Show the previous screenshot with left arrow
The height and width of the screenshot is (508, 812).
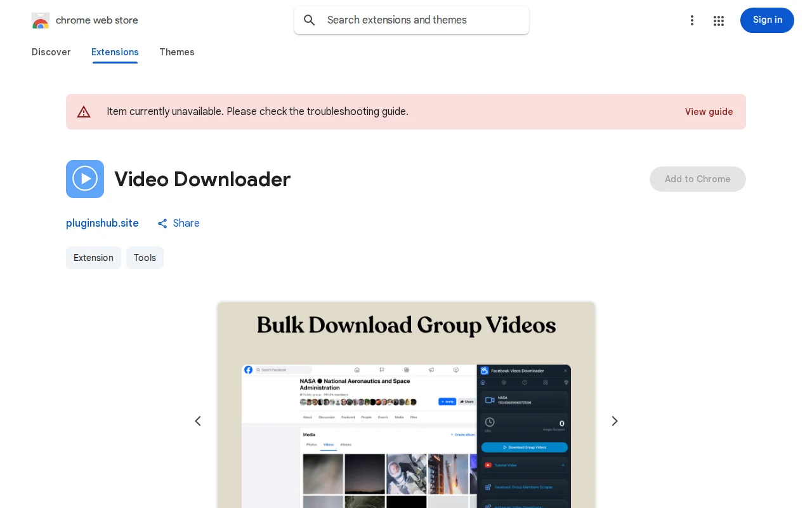point(198,421)
